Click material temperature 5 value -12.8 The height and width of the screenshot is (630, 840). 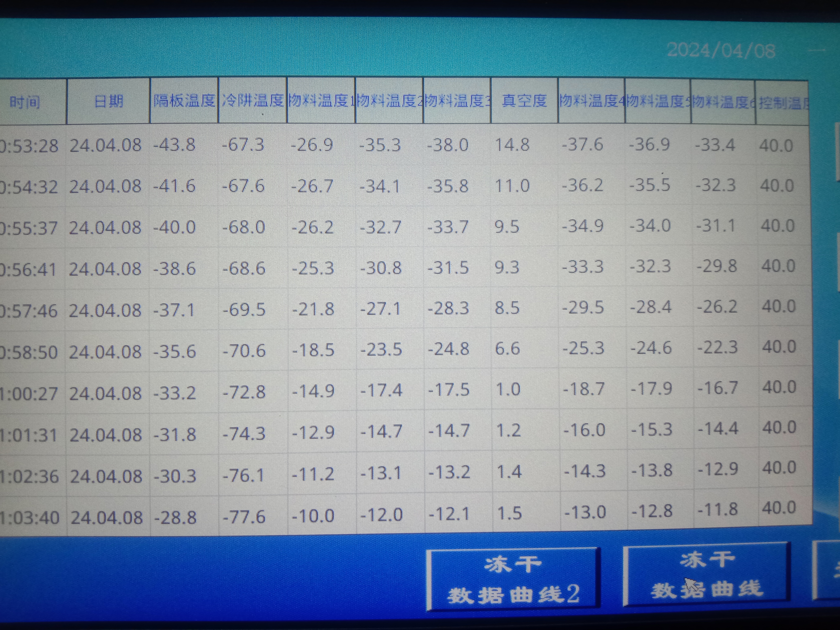coord(652,511)
